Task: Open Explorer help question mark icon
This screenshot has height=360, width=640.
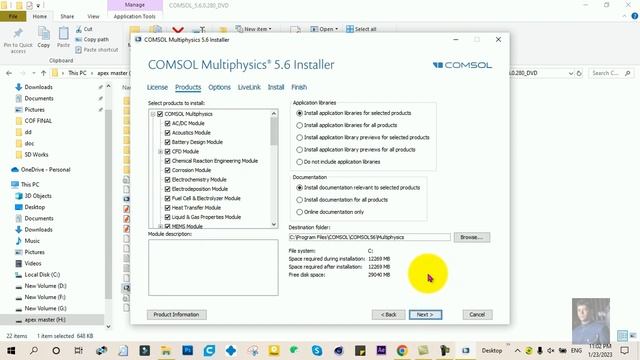Action: click(x=635, y=16)
